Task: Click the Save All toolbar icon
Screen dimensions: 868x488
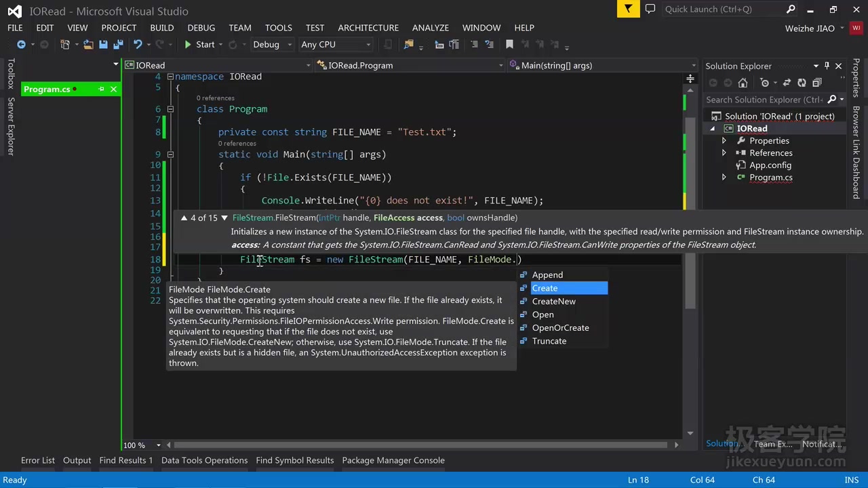Action: point(118,45)
